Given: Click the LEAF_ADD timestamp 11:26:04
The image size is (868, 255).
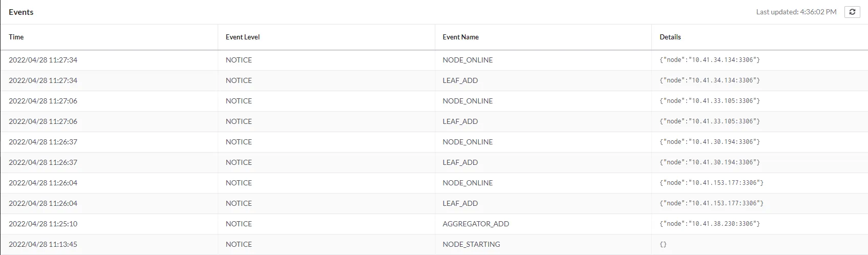Looking at the screenshot, I should [43, 203].
